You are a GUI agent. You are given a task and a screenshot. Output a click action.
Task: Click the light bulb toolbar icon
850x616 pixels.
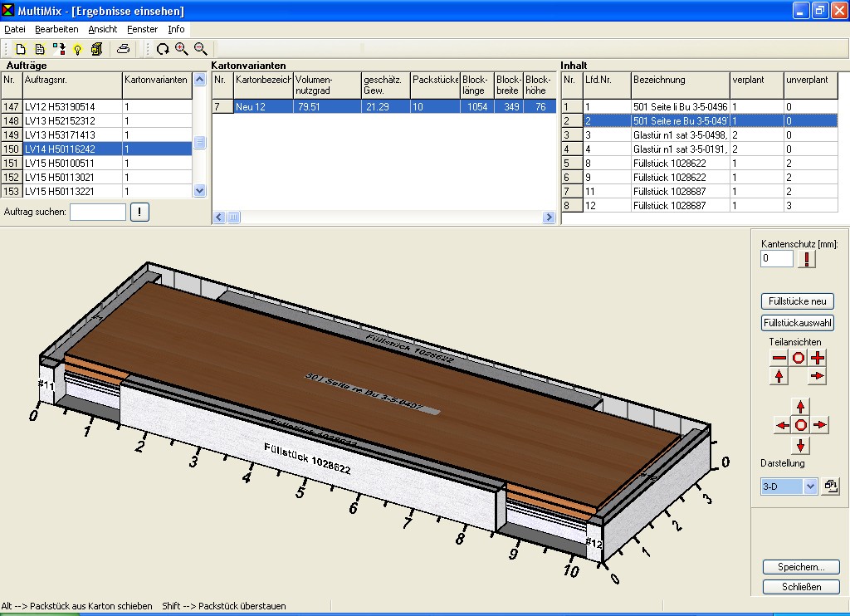77,49
